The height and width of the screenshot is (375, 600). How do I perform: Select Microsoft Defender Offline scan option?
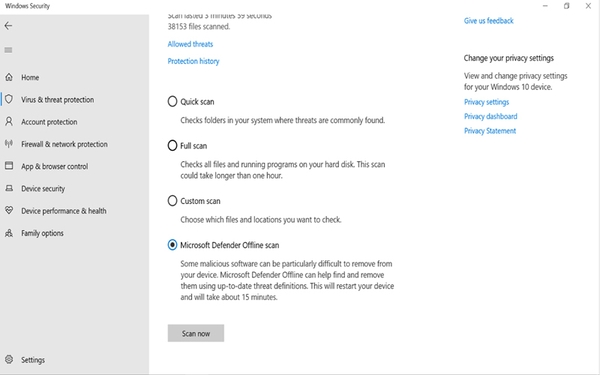(172, 245)
